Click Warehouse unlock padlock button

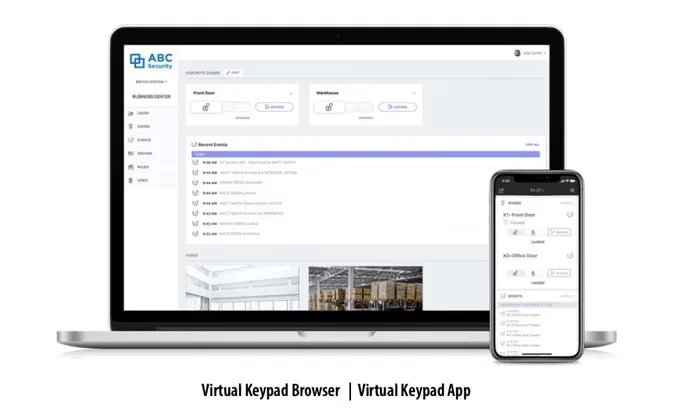click(x=329, y=107)
